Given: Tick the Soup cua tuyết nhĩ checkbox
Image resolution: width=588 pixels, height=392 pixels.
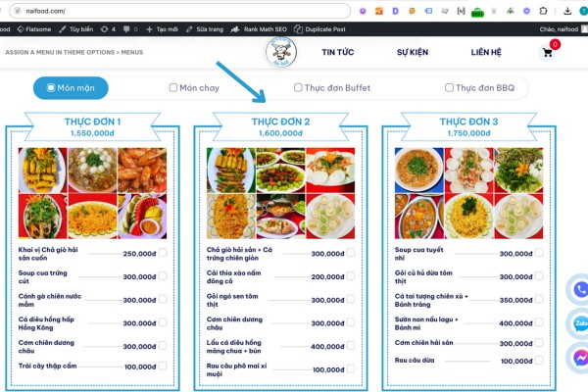Looking at the screenshot, I should (539, 253).
